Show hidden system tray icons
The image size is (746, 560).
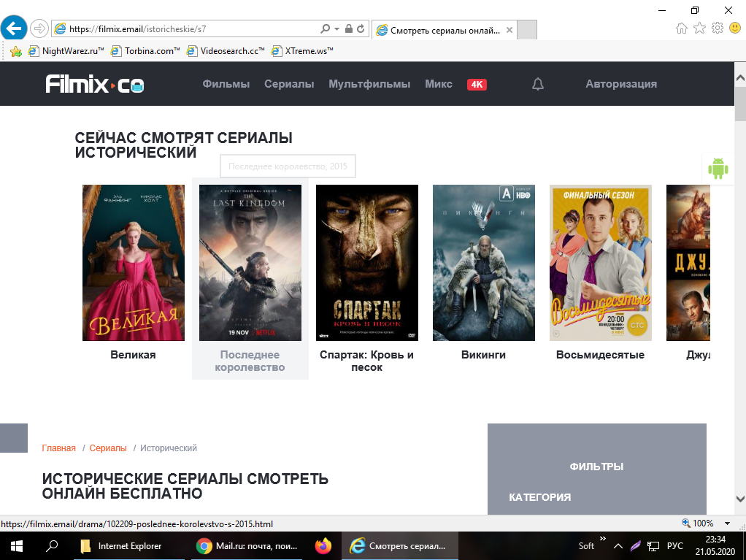[x=618, y=545]
